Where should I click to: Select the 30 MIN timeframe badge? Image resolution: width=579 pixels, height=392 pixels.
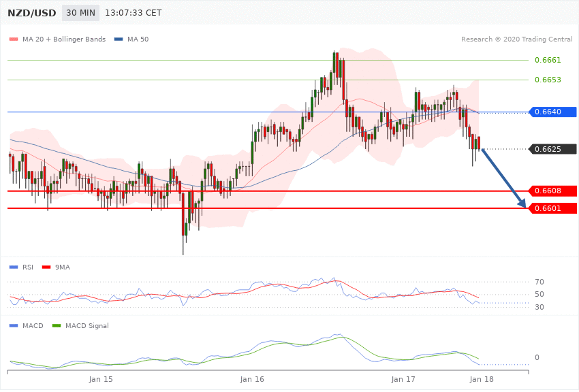[x=80, y=13]
